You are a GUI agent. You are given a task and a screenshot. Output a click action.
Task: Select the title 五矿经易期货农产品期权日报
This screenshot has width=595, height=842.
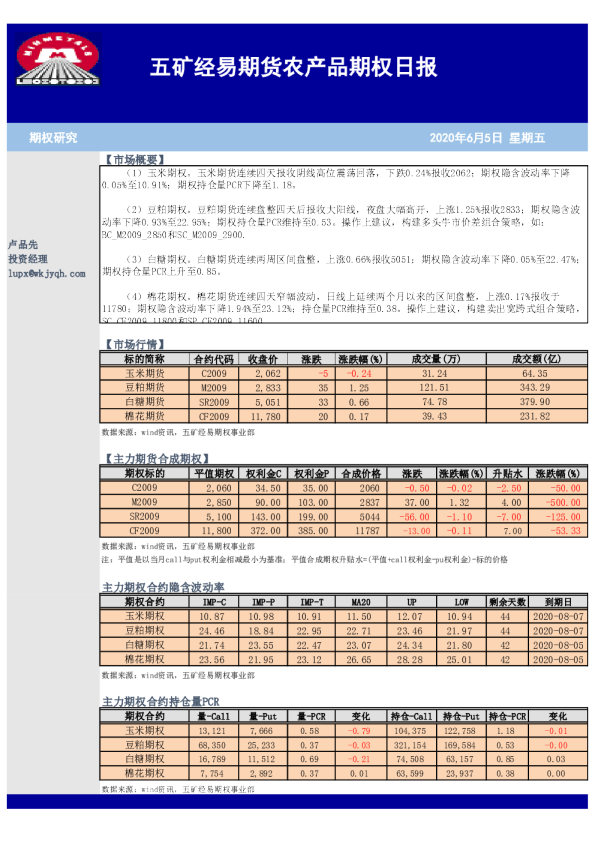(x=293, y=67)
